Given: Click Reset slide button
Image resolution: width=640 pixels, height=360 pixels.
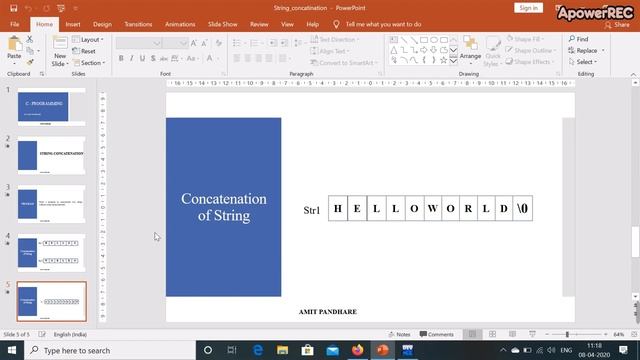Looking at the screenshot, I should pyautogui.click(x=84, y=51).
